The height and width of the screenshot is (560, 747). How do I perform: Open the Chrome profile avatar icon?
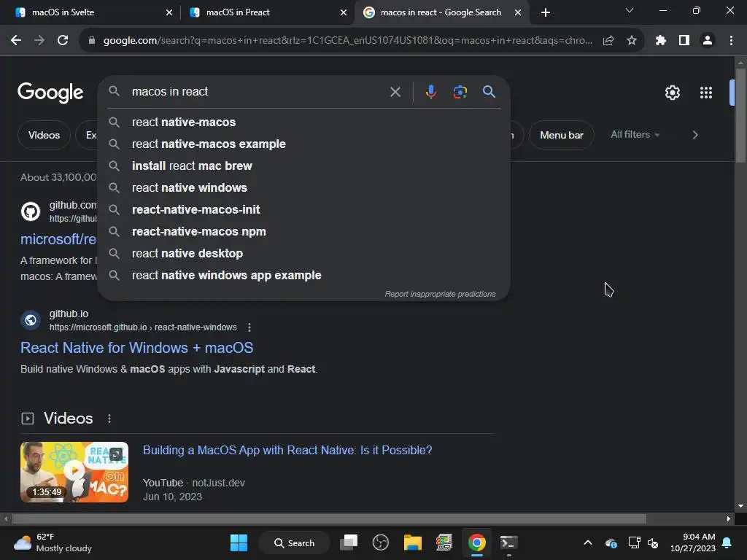click(708, 41)
